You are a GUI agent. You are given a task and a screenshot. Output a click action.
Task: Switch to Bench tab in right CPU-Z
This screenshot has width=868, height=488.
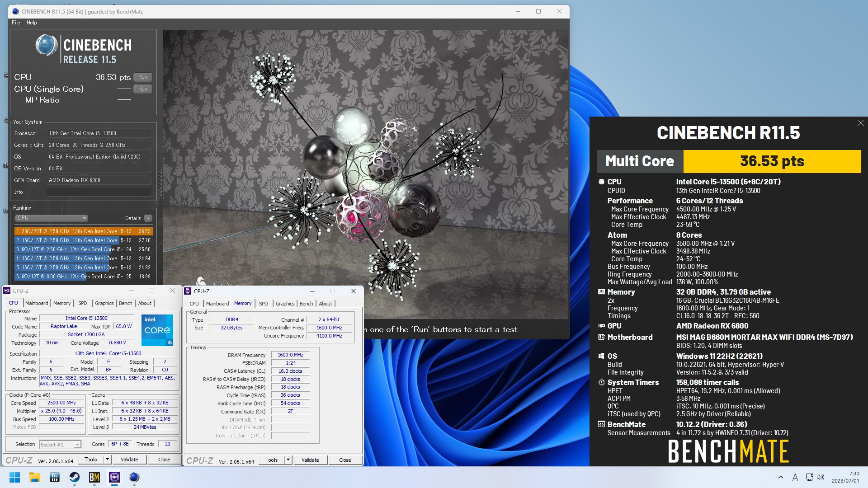tap(306, 304)
